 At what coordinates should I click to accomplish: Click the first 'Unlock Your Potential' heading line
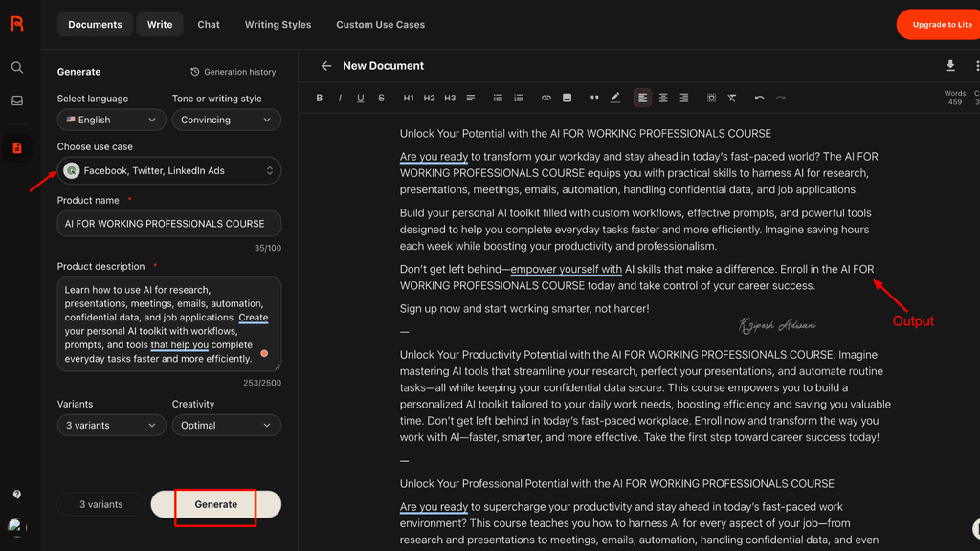click(x=585, y=134)
